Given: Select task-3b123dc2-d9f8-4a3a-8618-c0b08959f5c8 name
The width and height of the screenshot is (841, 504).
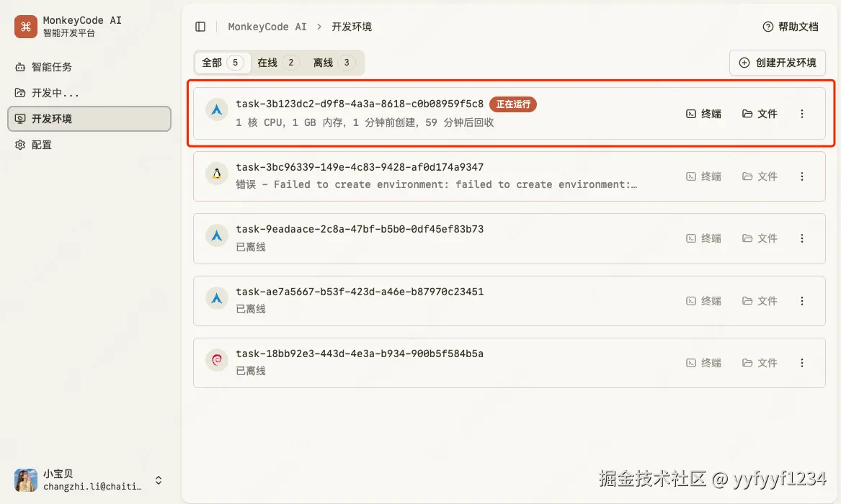Looking at the screenshot, I should (360, 104).
